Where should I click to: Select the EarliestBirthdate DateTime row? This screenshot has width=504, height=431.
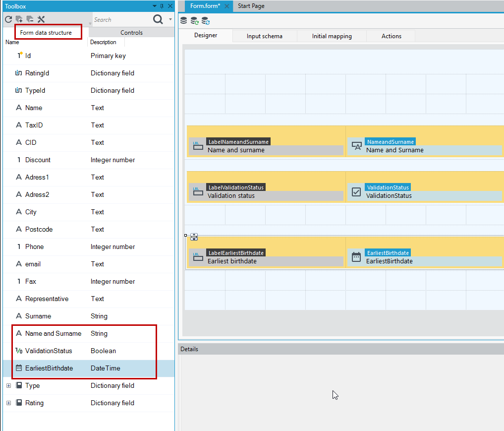pos(89,369)
